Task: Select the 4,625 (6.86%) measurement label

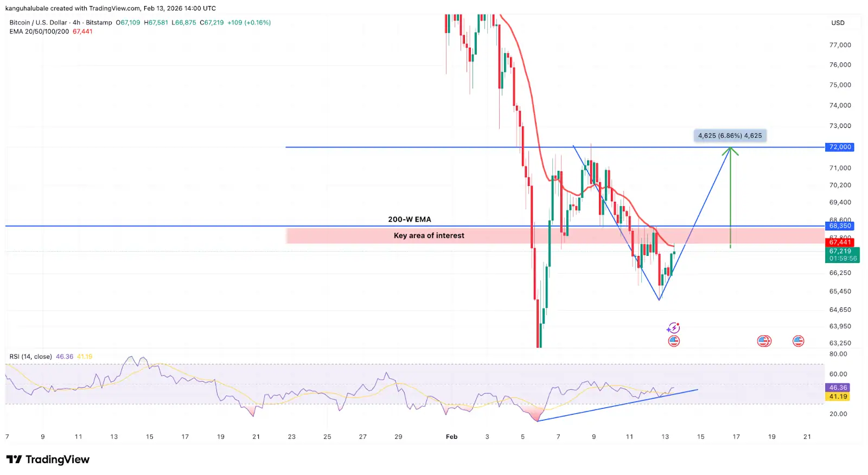Action: coord(730,136)
